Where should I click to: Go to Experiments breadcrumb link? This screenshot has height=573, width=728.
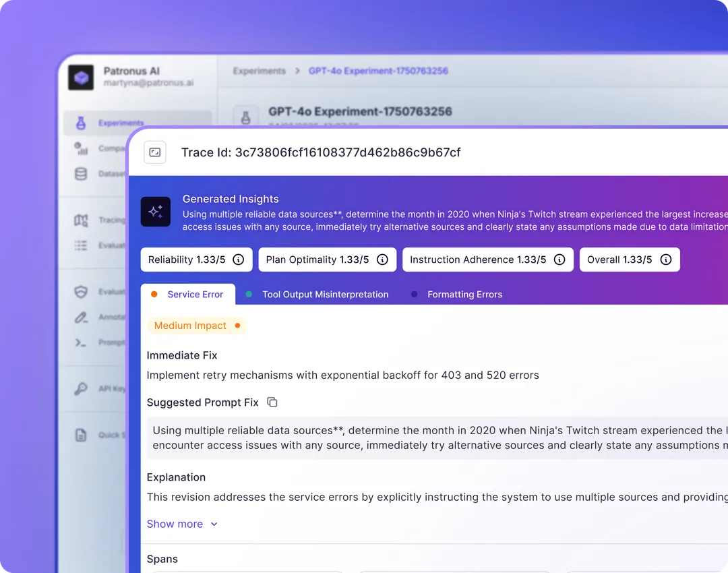pyautogui.click(x=259, y=71)
